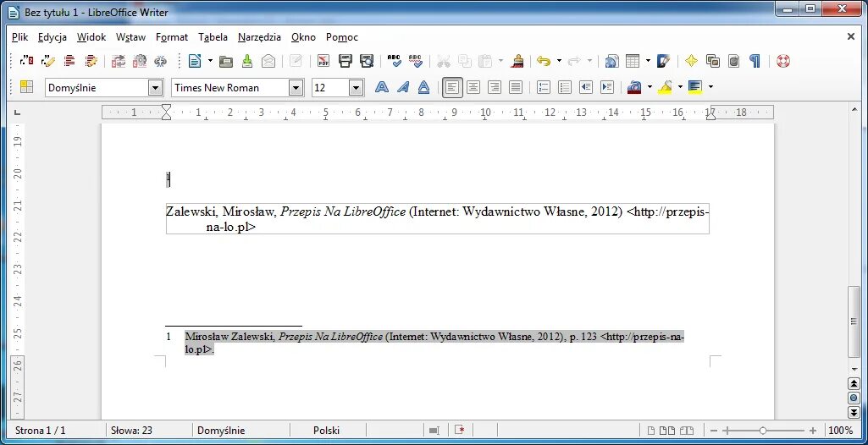868x445 pixels.
Task: Open the Wstaw menu
Action: click(x=130, y=37)
